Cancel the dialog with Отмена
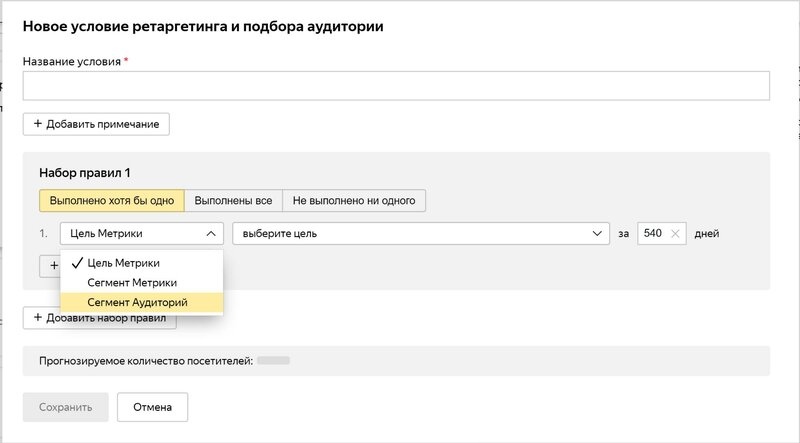The image size is (800, 443). [x=152, y=407]
